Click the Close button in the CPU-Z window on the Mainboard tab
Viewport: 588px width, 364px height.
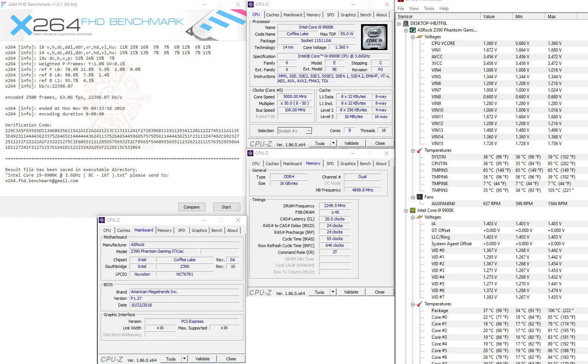tap(231, 359)
